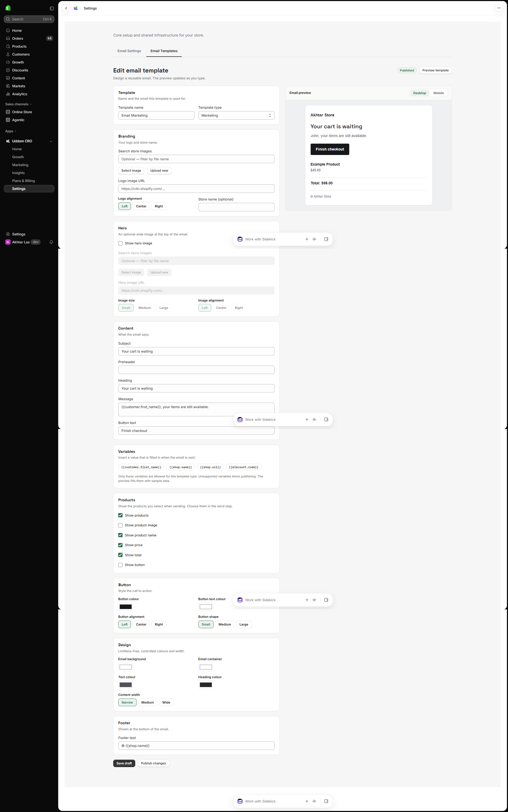This screenshot has height=812, width=508.
Task: Click the Subject input field
Action: pyautogui.click(x=196, y=351)
